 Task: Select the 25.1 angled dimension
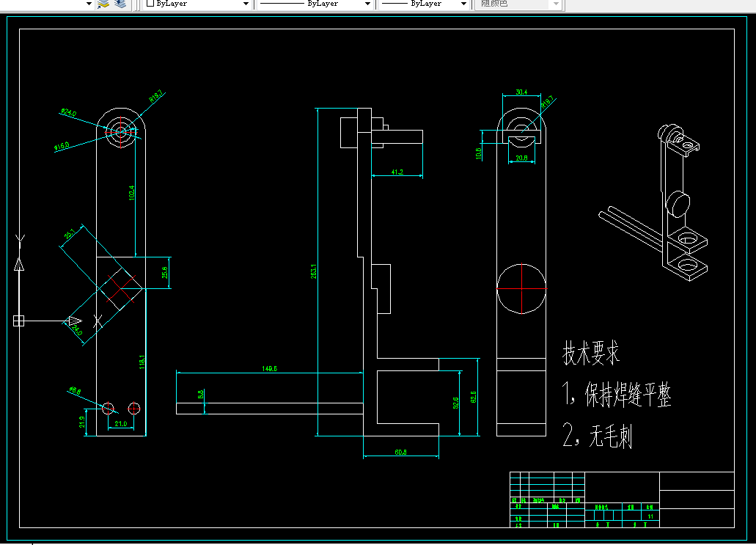tap(70, 234)
